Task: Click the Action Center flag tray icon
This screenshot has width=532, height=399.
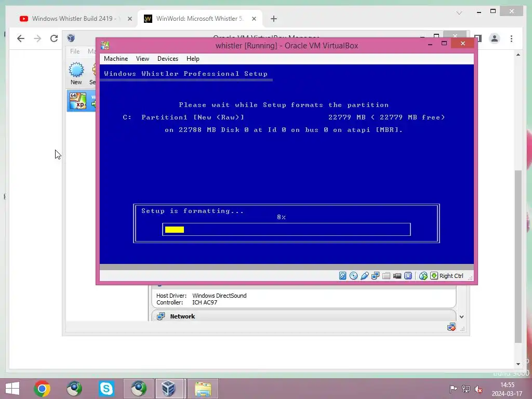Action: 453,389
